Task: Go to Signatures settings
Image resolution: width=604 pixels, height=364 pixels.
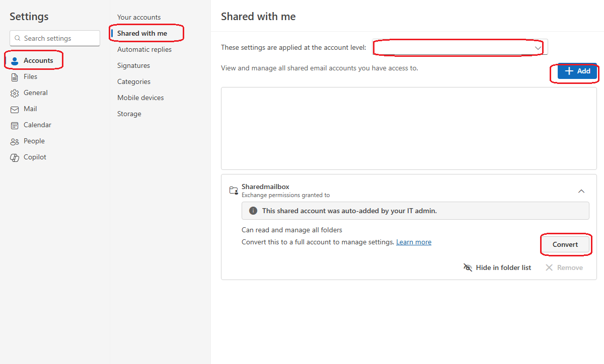Action: pos(133,65)
